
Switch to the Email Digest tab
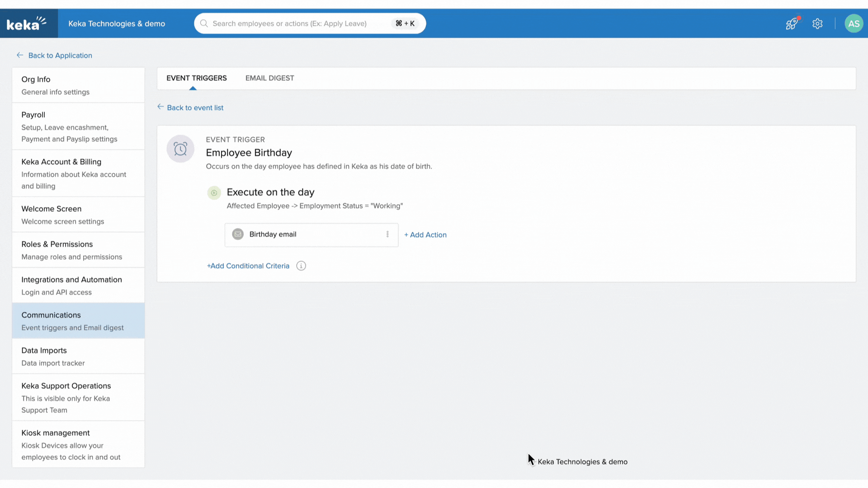coord(269,78)
